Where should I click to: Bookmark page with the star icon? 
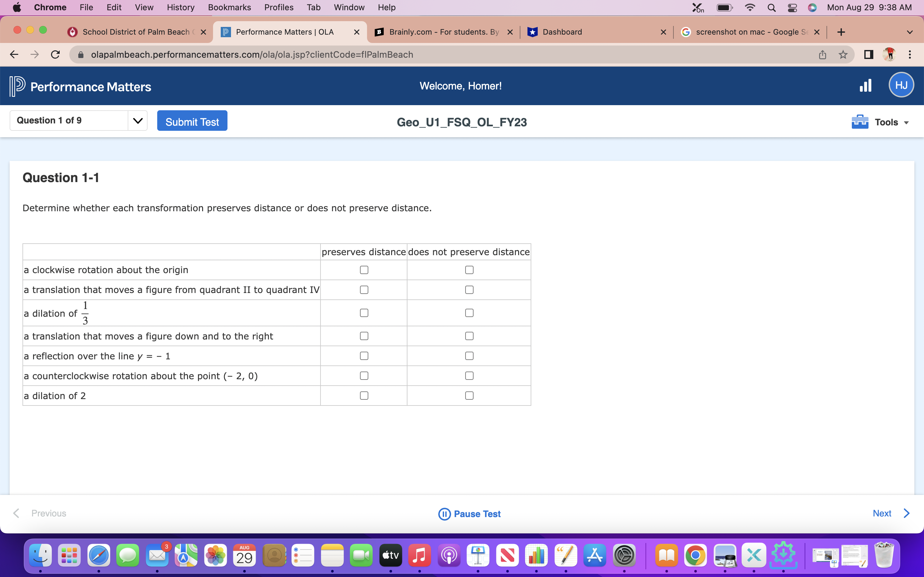pyautogui.click(x=843, y=54)
